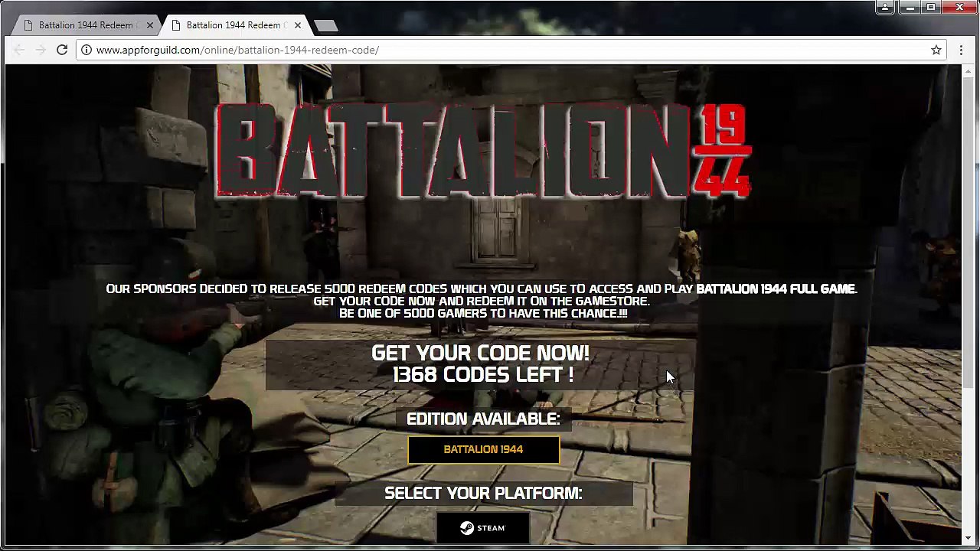Click 'EDITION AVAILABLE:' label
The height and width of the screenshot is (551, 980).
coord(483,419)
